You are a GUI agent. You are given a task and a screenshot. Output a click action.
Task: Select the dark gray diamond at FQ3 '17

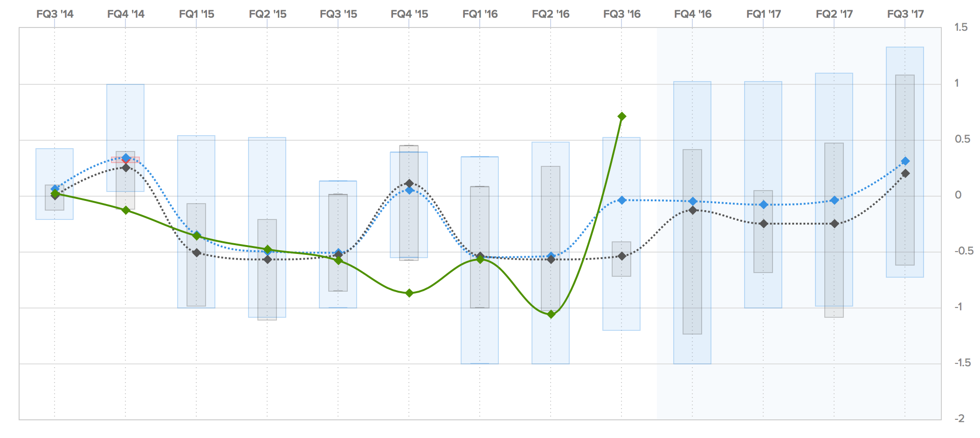coord(905,173)
